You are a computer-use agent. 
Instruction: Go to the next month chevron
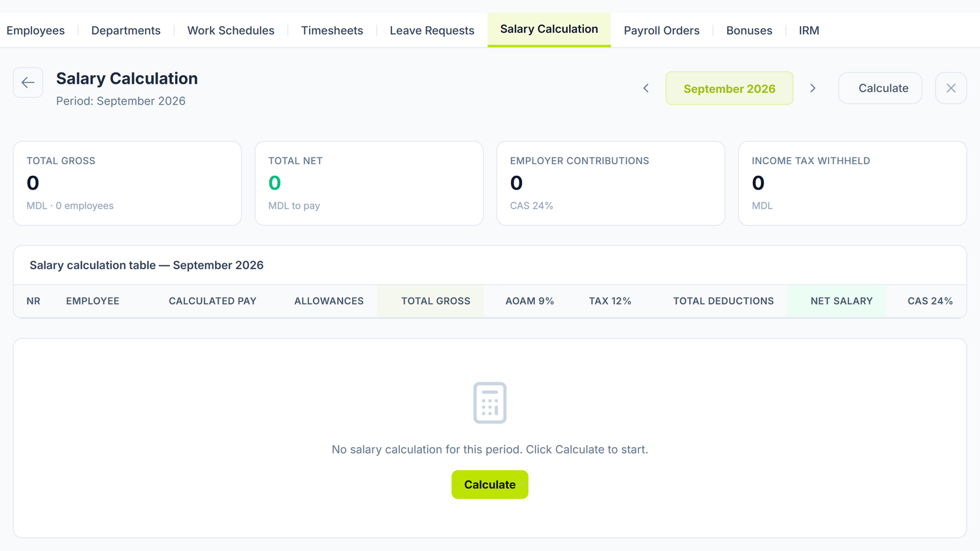813,88
